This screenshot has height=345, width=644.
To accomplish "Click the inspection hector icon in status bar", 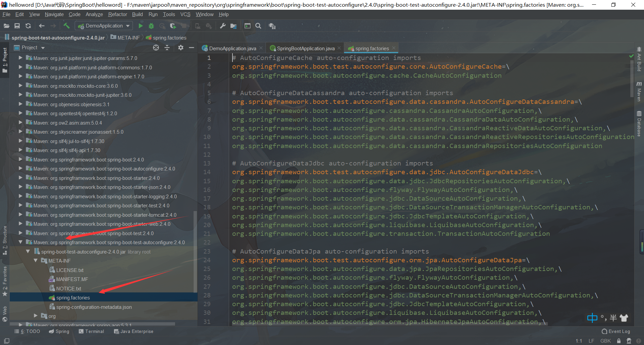I will point(629,341).
